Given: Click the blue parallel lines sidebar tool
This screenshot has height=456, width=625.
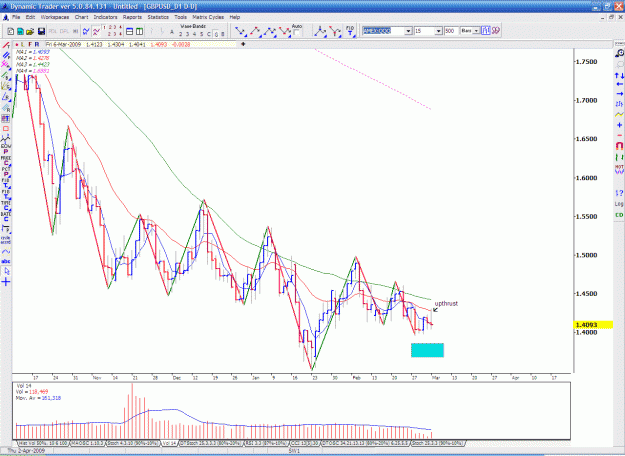Looking at the screenshot, I should coord(6,55).
